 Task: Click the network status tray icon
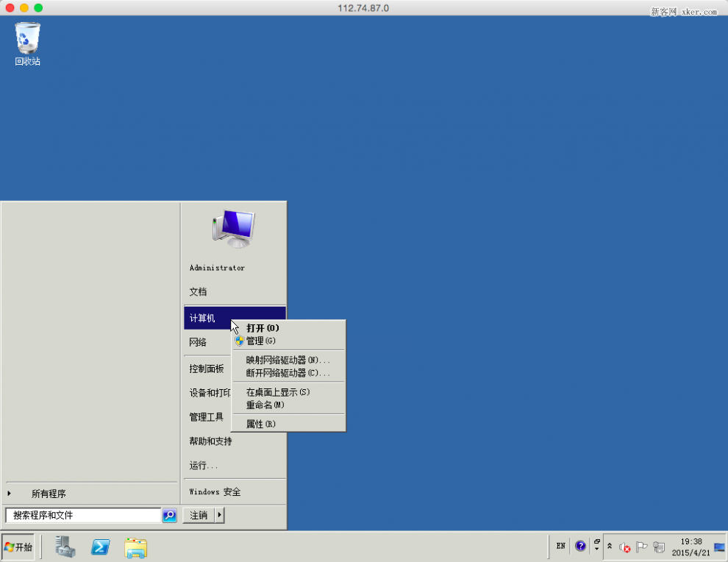click(659, 547)
